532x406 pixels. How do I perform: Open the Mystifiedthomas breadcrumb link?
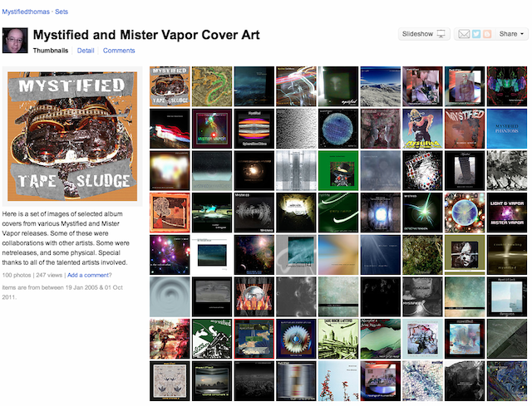point(26,12)
